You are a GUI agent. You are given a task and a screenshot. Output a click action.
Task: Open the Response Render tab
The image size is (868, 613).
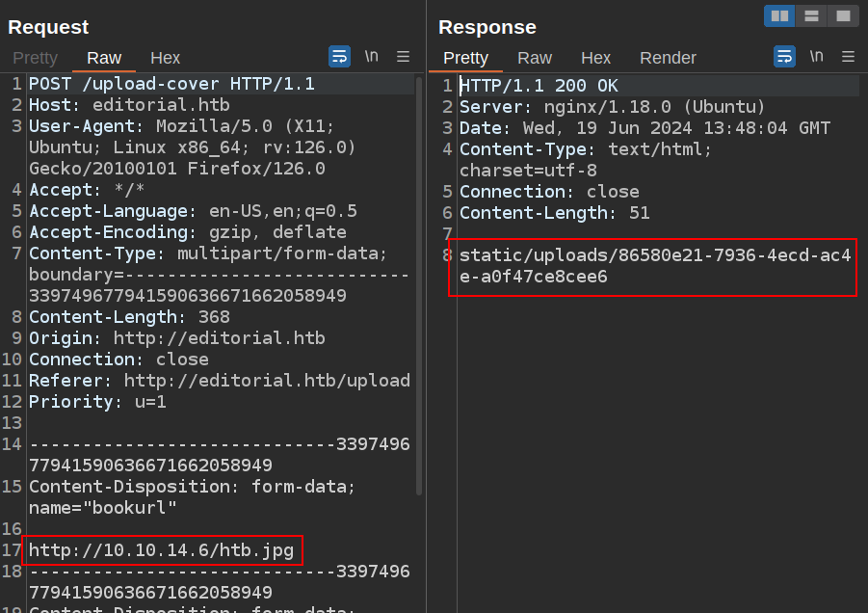pyautogui.click(x=668, y=58)
